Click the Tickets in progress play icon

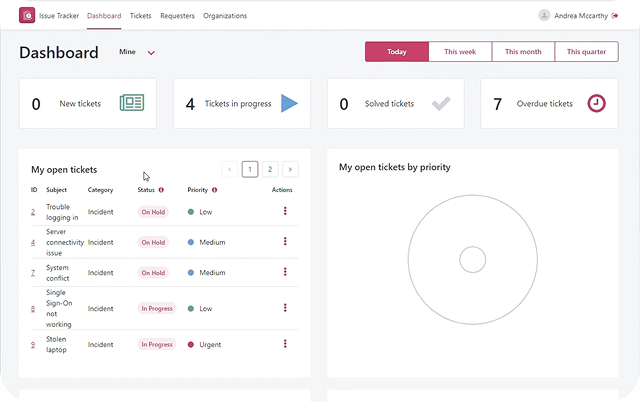289,103
